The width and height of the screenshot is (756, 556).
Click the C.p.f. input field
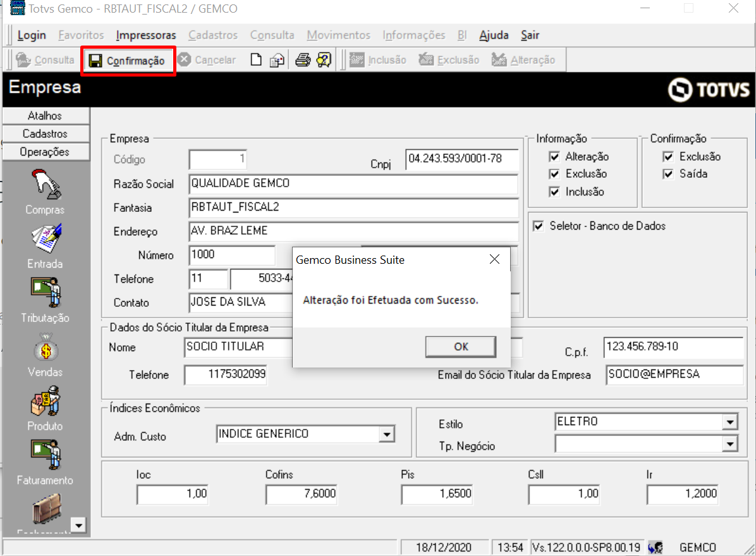[x=673, y=347]
